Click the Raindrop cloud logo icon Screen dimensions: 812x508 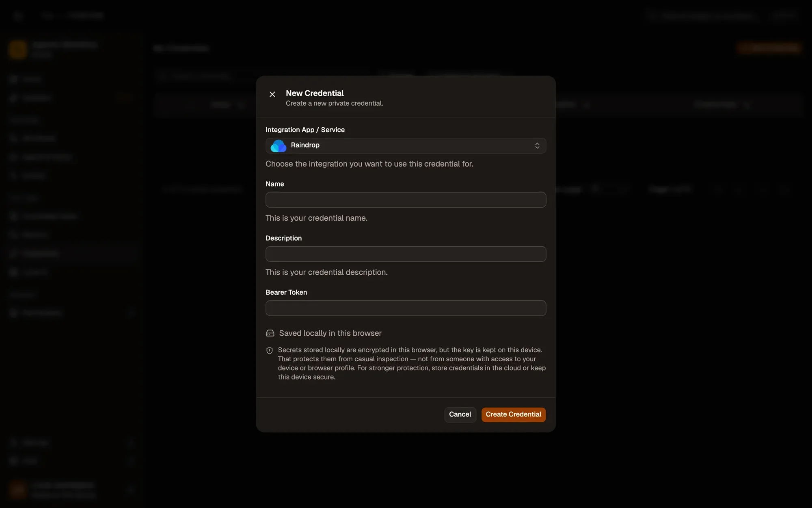pyautogui.click(x=279, y=145)
